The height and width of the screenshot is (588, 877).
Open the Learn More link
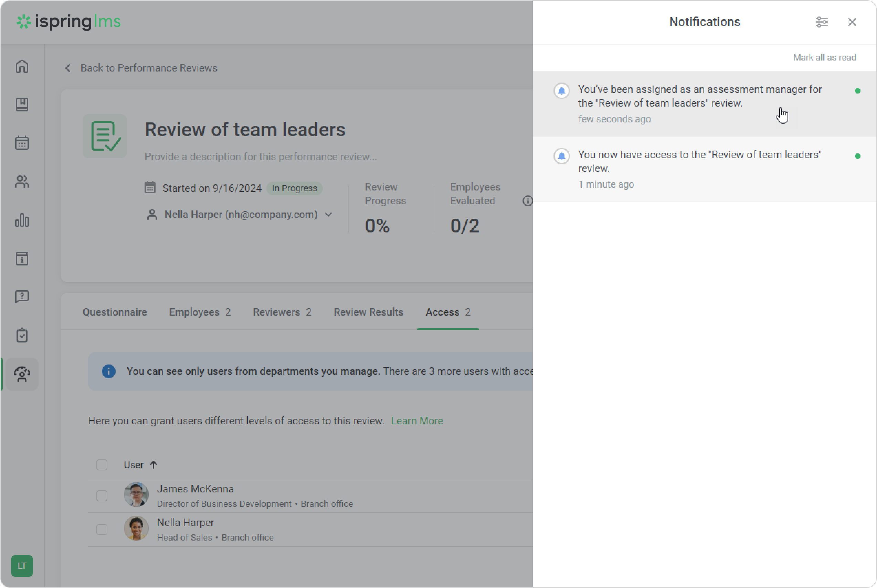[416, 421]
